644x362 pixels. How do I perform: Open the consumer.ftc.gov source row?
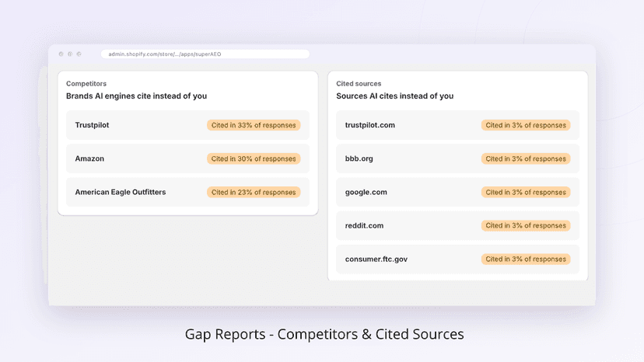click(457, 259)
